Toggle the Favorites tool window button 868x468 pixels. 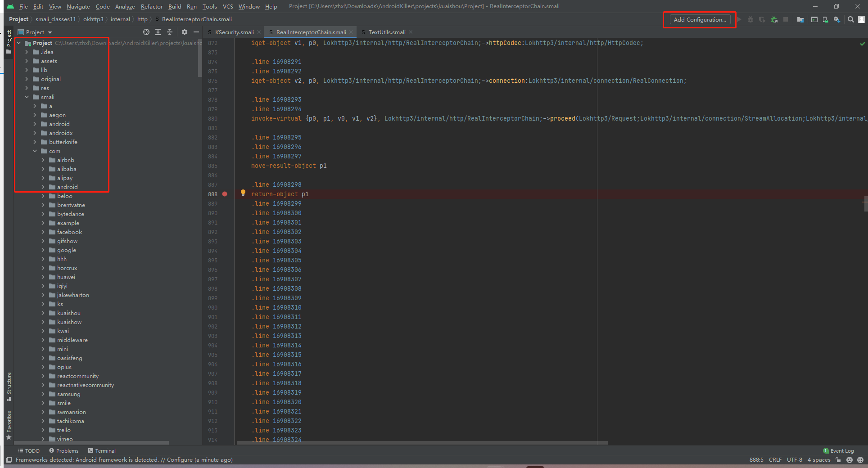coord(9,425)
